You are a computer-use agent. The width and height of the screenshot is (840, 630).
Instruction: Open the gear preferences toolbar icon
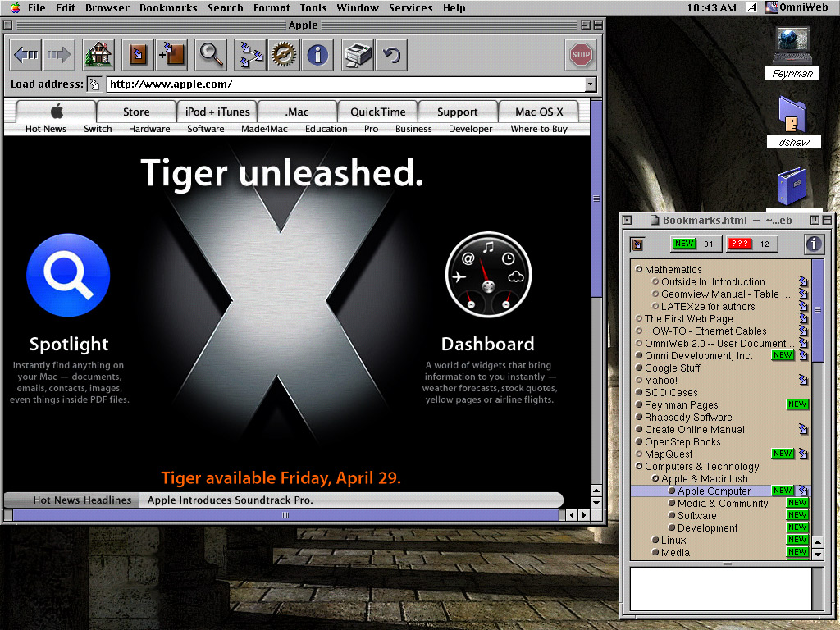pos(283,55)
